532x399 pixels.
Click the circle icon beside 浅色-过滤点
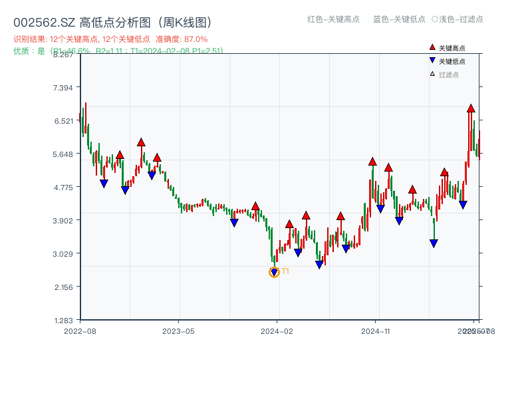coord(435,19)
